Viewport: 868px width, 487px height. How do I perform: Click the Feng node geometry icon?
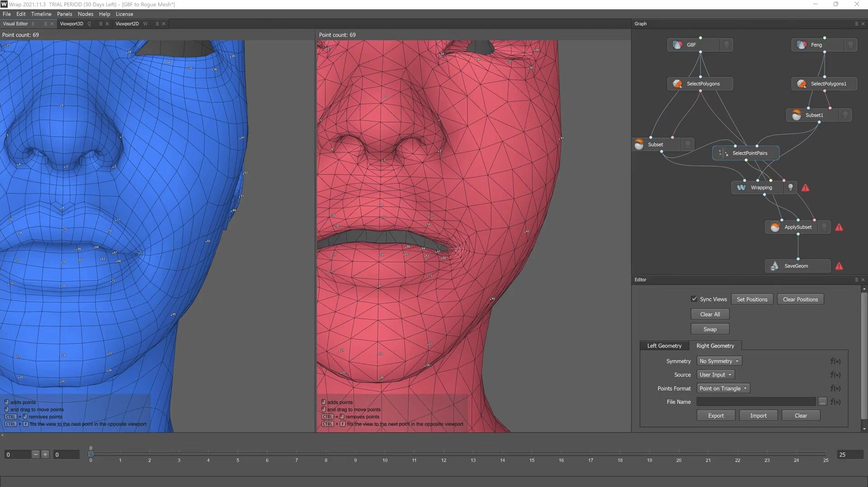point(802,45)
